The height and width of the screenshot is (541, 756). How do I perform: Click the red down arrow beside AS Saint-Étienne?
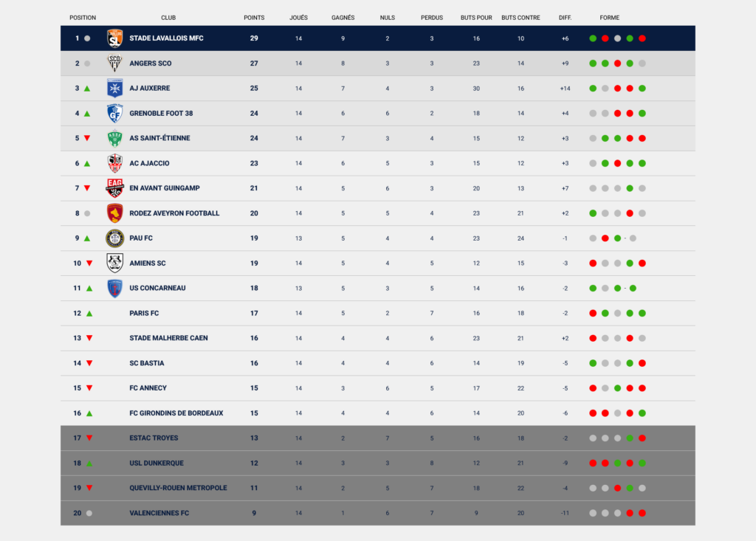tap(87, 138)
